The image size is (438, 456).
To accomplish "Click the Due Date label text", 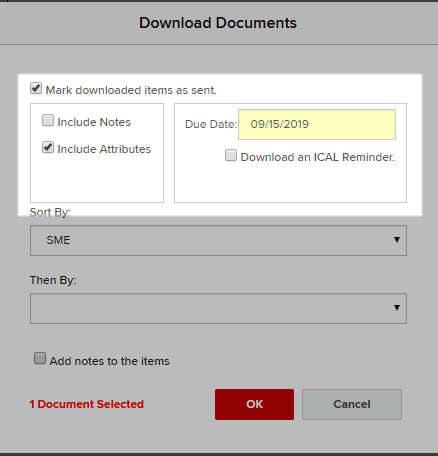I will pos(211,124).
